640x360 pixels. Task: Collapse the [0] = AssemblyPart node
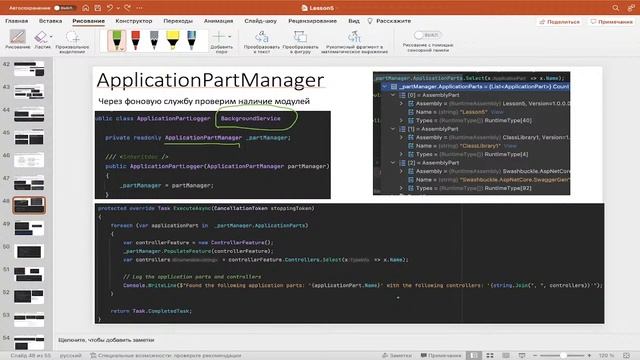coord(393,95)
